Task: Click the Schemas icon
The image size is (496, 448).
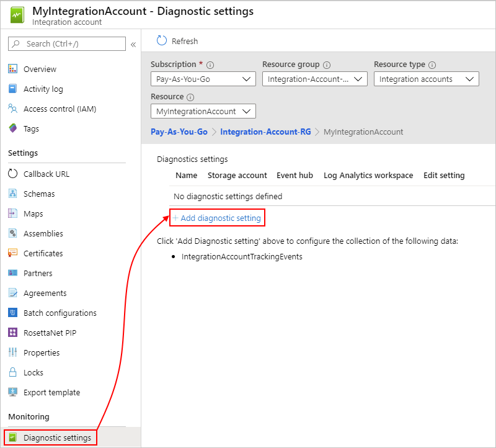Action: pos(12,194)
